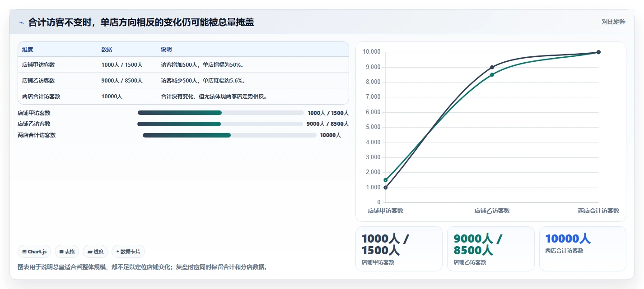
Task: Select the Chart.js tag chip
Action: (35, 252)
